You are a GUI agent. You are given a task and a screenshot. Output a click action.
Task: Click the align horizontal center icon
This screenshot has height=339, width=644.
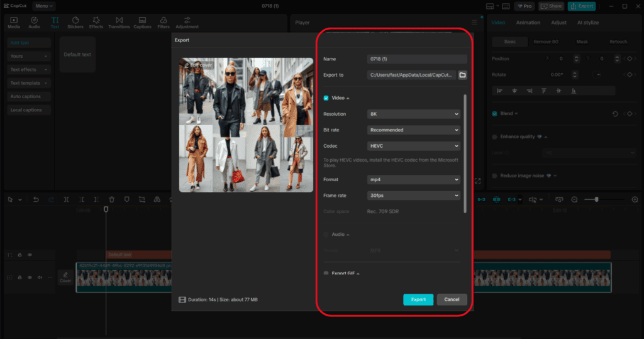pyautogui.click(x=514, y=91)
